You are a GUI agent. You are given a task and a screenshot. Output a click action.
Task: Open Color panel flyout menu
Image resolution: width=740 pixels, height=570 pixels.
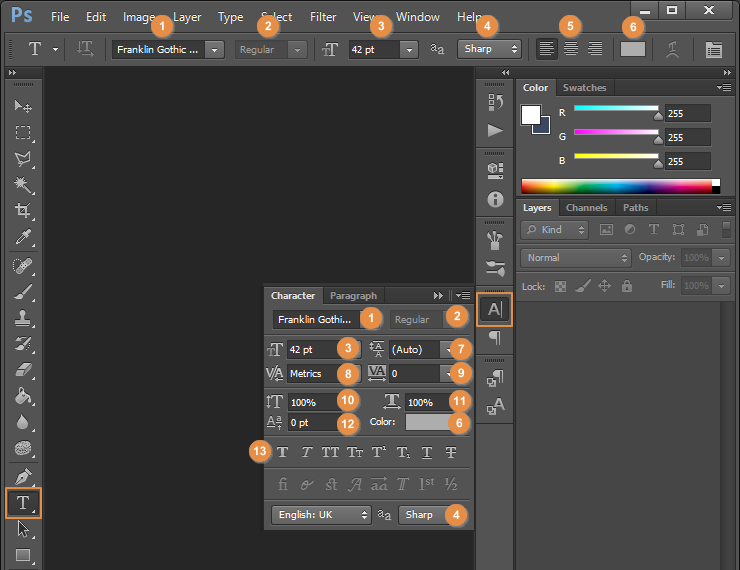pyautogui.click(x=724, y=87)
